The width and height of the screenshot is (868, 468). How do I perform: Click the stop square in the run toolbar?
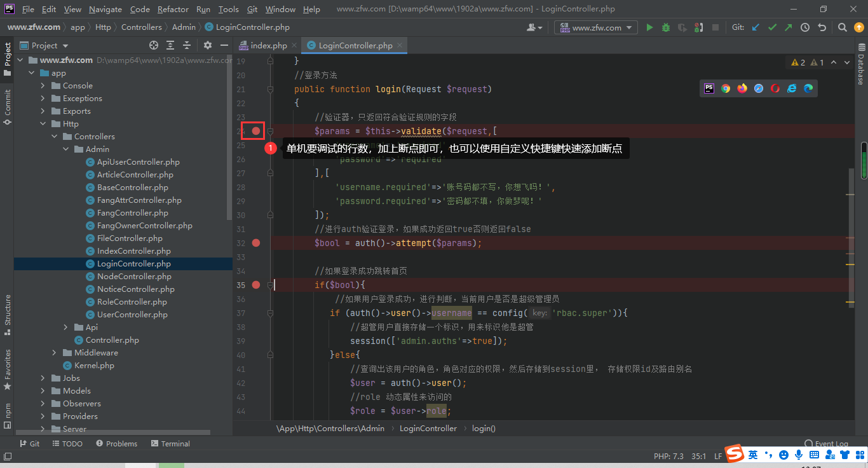point(715,27)
